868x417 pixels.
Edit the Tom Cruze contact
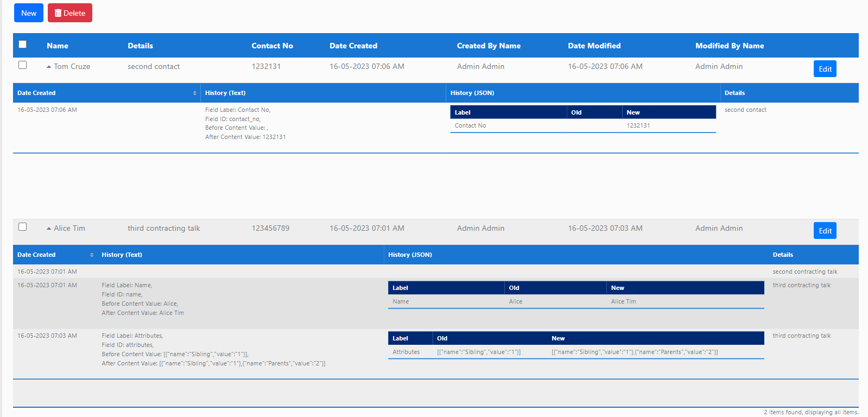[825, 69]
